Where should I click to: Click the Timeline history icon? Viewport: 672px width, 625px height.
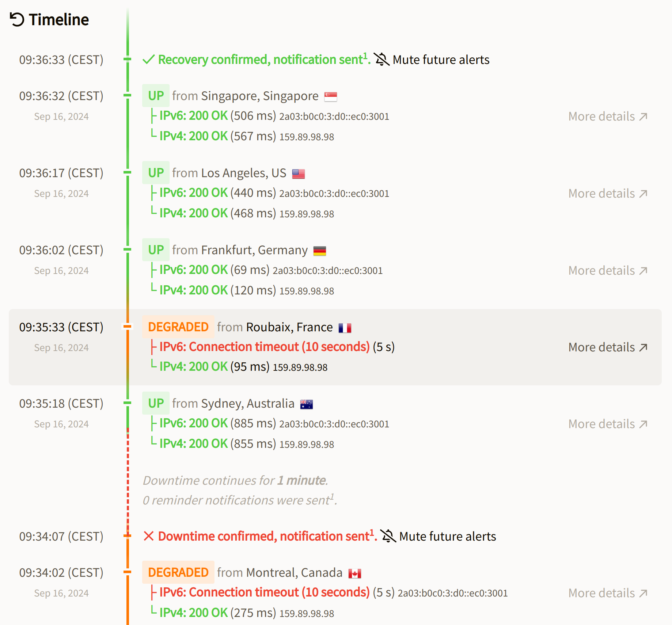17,19
